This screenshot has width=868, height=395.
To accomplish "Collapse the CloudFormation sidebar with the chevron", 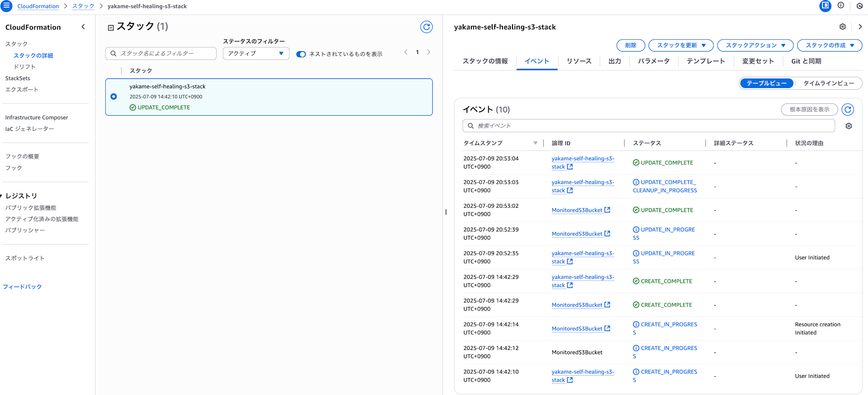I will [83, 27].
